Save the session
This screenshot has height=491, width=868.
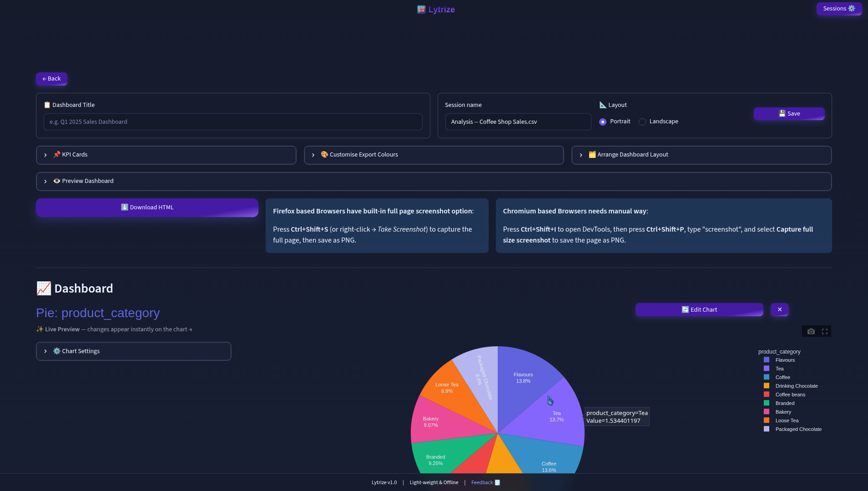click(789, 114)
